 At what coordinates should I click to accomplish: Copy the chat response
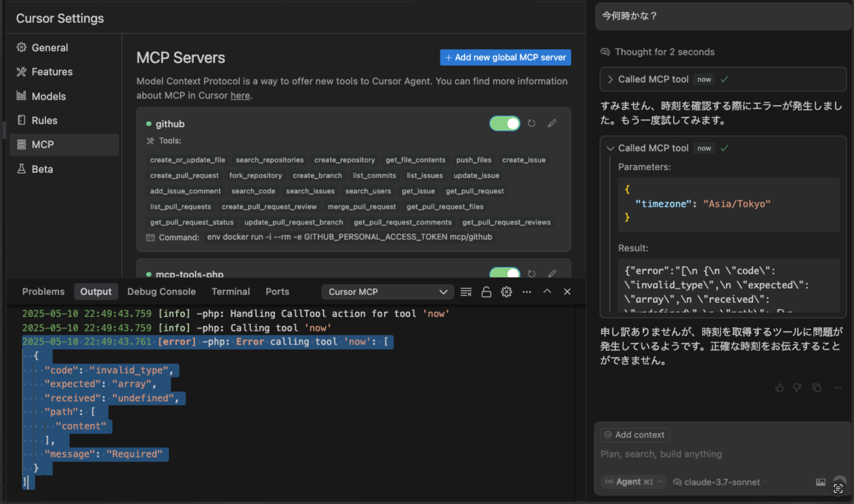point(817,388)
